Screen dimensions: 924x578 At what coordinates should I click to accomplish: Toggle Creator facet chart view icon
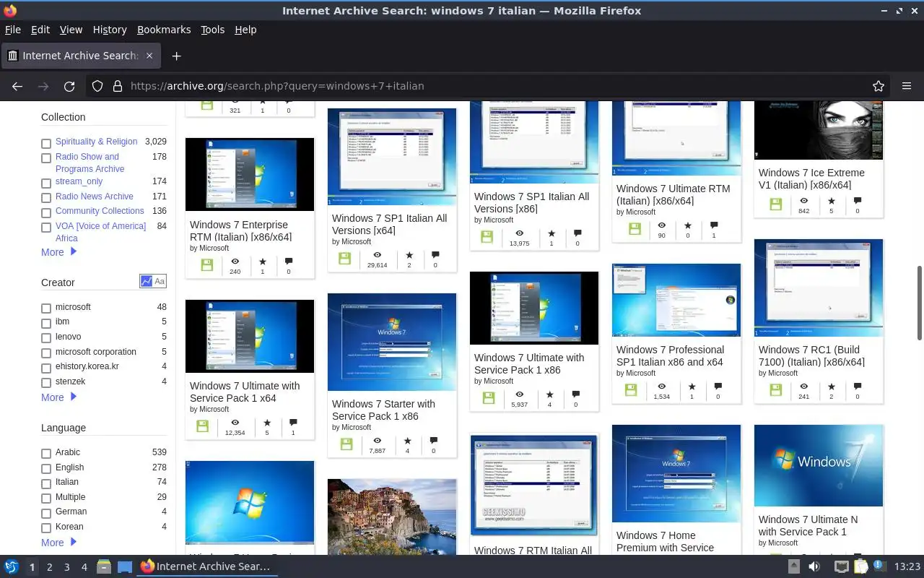coord(147,281)
